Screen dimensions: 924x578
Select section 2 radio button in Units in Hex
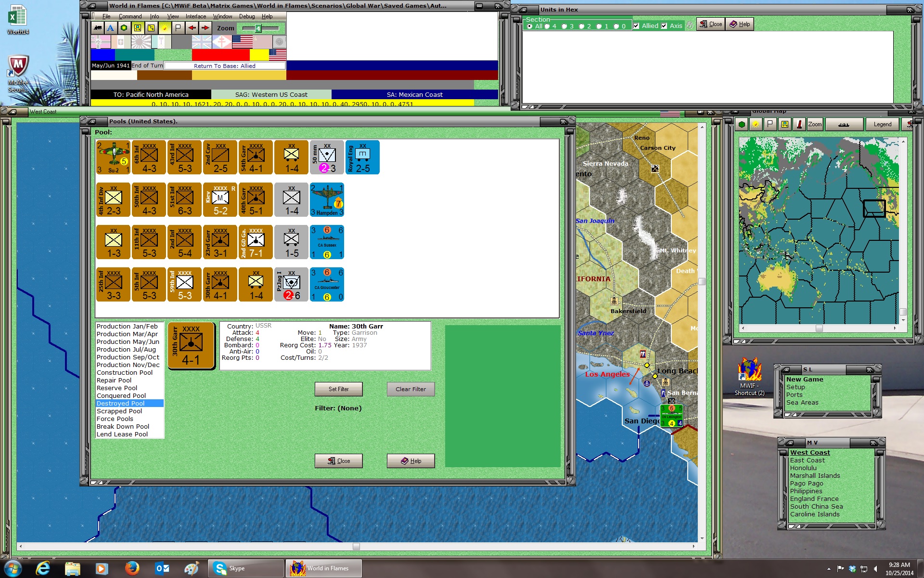pos(582,26)
